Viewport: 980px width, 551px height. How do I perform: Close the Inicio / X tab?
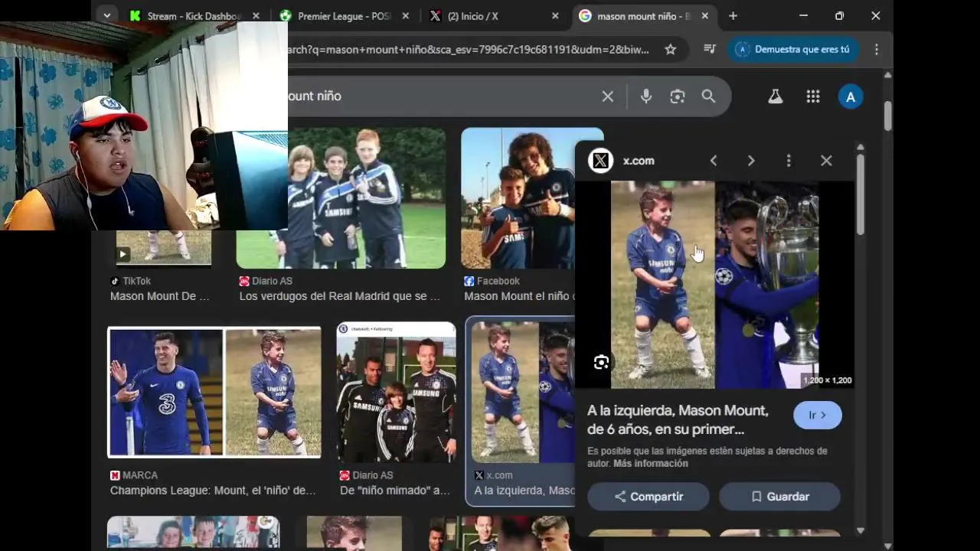pos(555,16)
